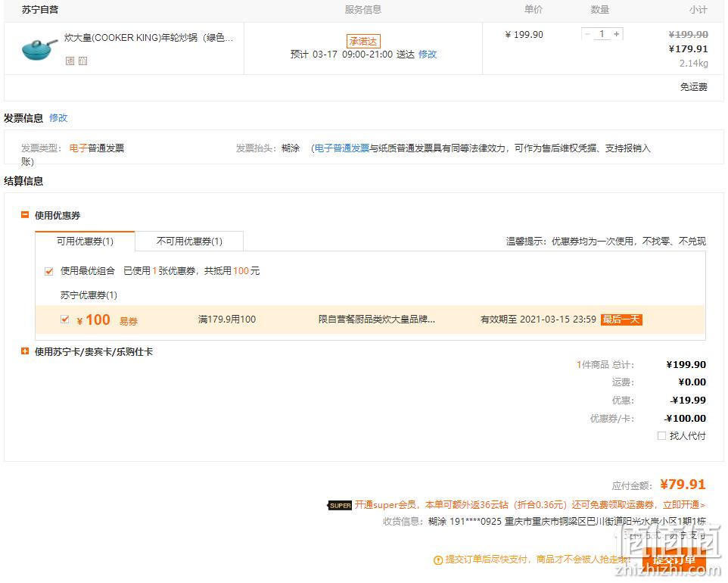
Task: Expand the 使用苏宁卡/贵宾卡/乐购仕卡 section
Action: (x=25, y=351)
